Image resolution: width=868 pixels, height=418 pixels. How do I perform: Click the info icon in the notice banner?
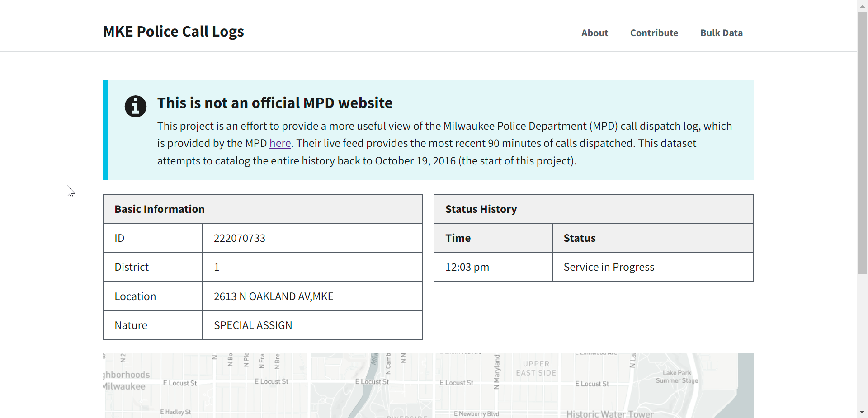(x=136, y=107)
